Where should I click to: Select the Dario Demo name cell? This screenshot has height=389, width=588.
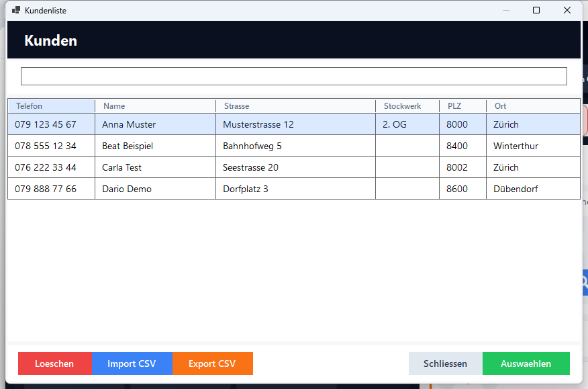(155, 189)
